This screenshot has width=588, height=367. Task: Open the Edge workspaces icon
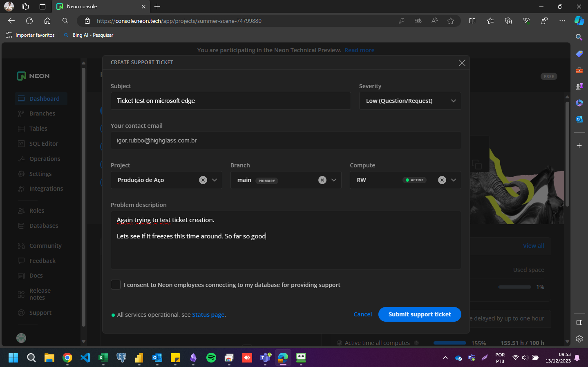[x=25, y=7]
